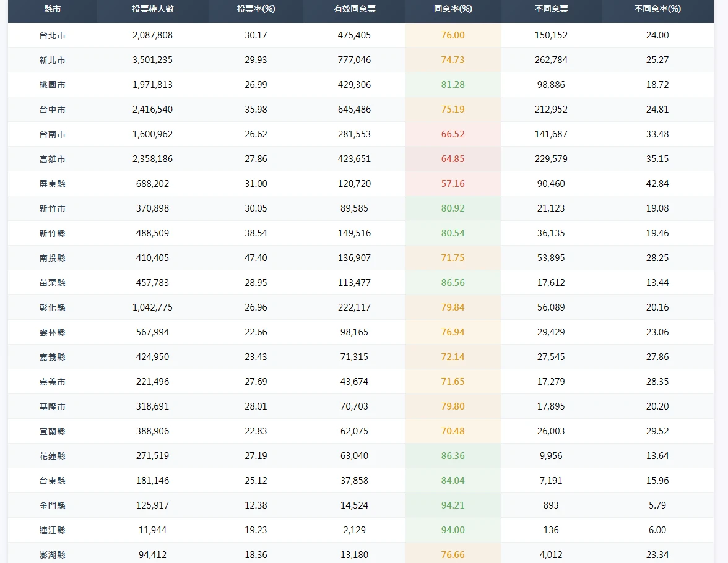Select the 雲林縣 row name
Viewport: 728px width, 563px height.
pyautogui.click(x=53, y=332)
